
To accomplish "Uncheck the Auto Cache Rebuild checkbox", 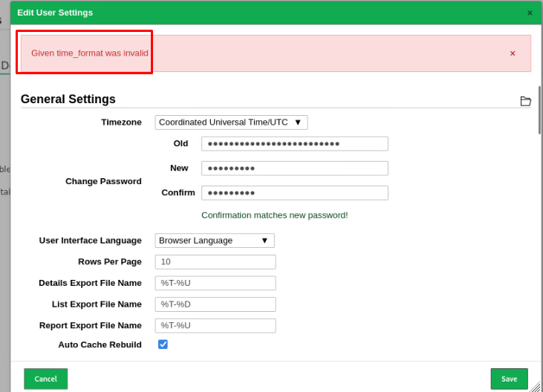I will click(x=163, y=344).
